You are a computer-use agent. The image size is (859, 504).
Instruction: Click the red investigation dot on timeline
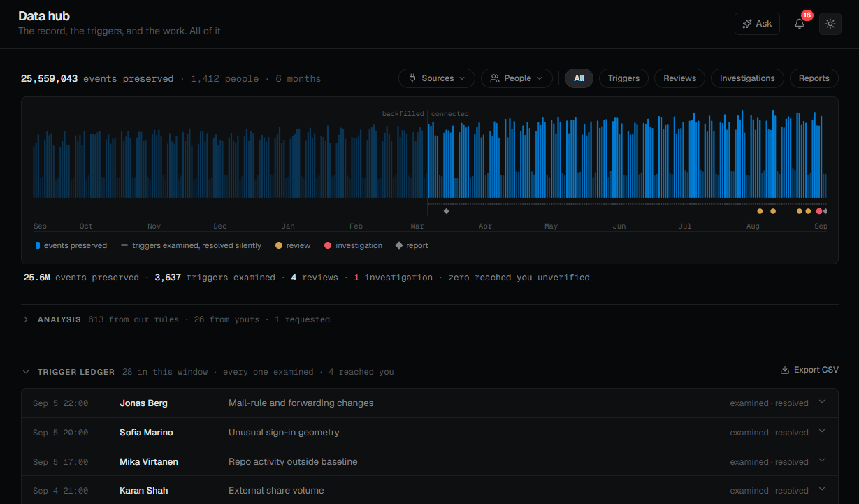tap(819, 211)
